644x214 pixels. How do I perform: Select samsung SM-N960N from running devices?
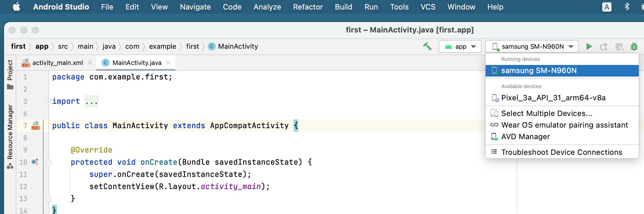coord(562,71)
